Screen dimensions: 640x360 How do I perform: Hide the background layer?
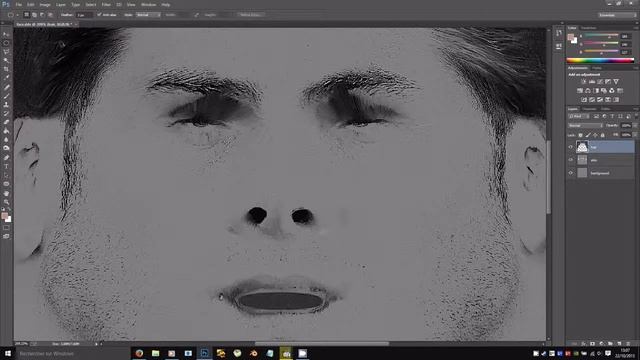(x=571, y=173)
